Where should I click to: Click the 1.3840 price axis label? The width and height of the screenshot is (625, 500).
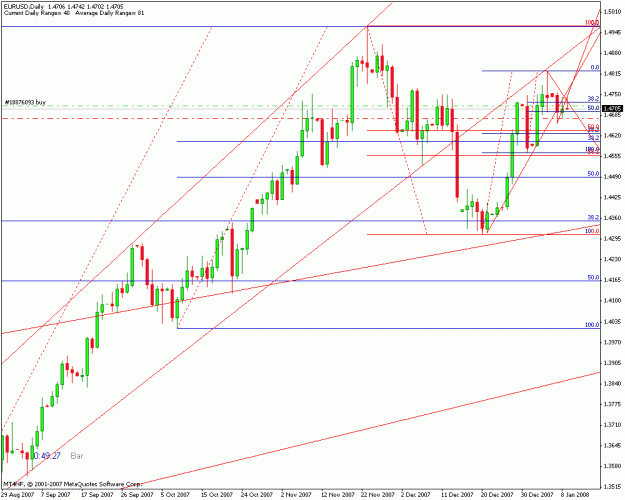pos(612,384)
